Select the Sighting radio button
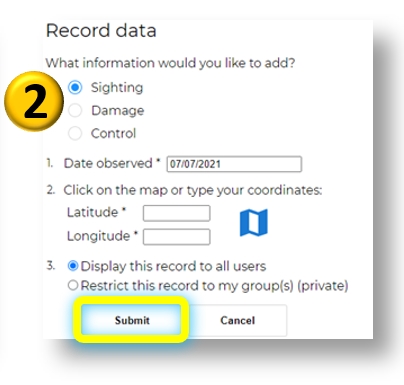 75,87
